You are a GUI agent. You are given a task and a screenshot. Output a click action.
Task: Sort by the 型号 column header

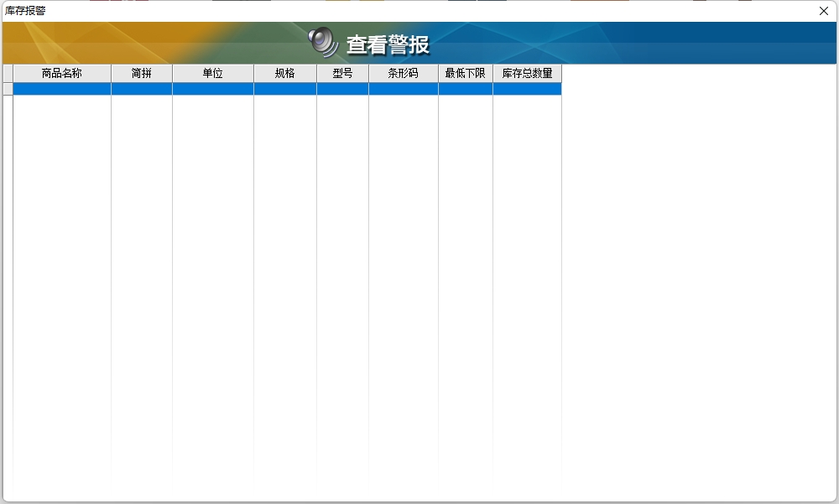(x=342, y=74)
